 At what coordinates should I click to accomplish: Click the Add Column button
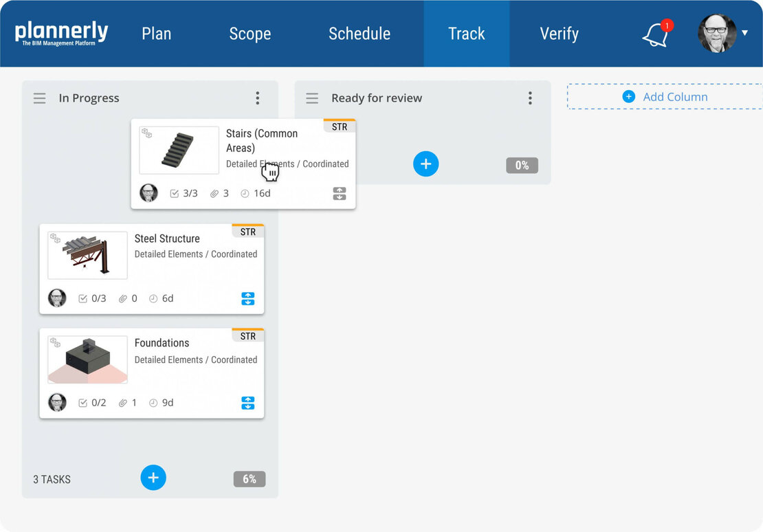665,97
